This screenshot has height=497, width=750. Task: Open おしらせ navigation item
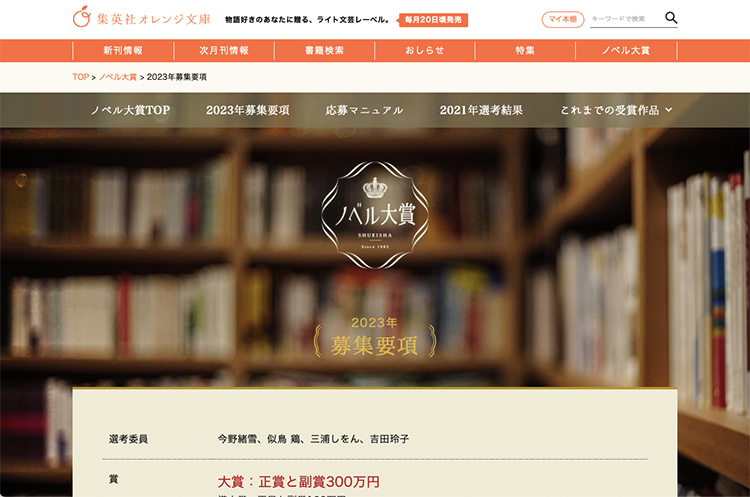tap(425, 51)
